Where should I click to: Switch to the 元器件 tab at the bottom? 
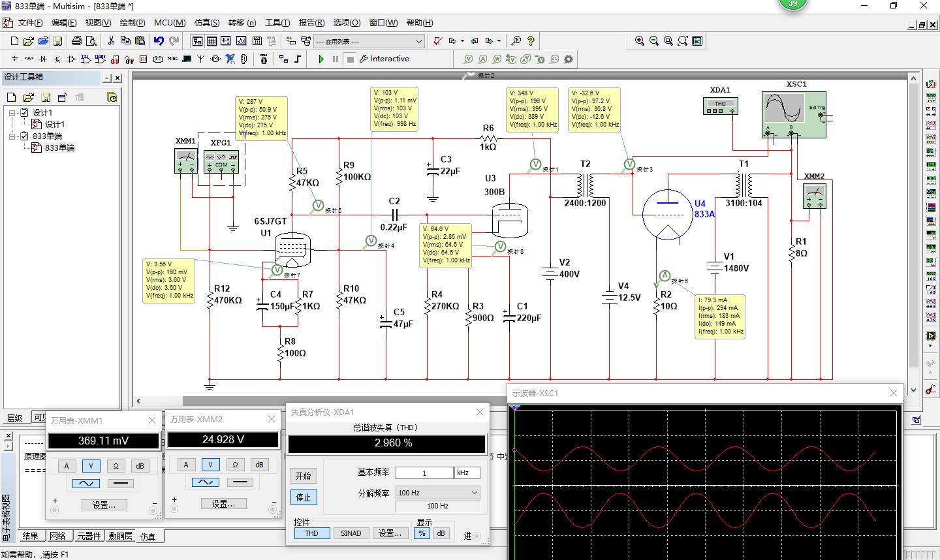89,536
